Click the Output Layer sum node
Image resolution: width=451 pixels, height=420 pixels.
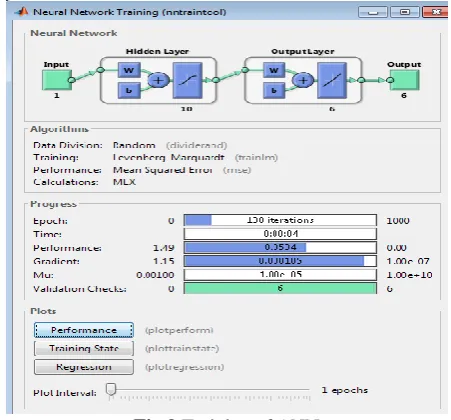click(303, 80)
